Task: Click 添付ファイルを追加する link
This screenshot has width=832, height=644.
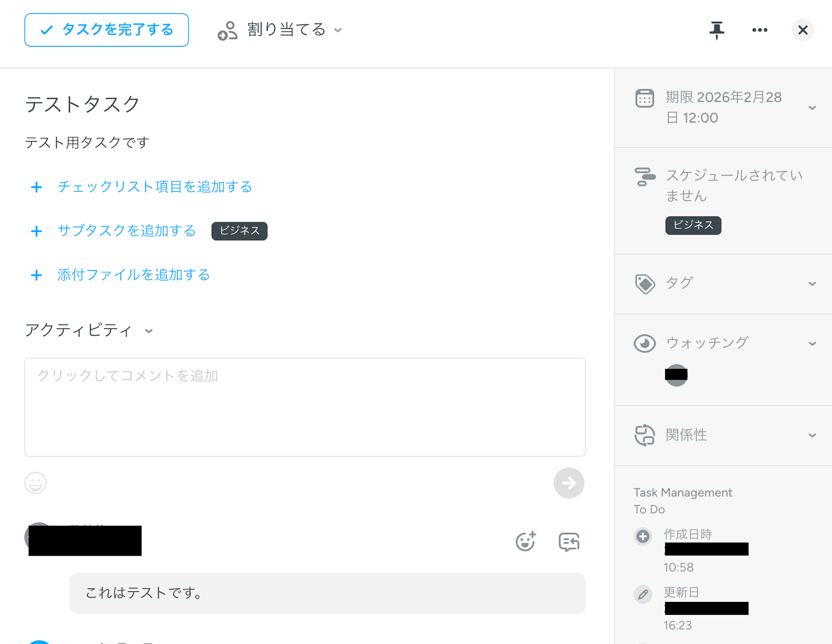Action: coord(134,275)
